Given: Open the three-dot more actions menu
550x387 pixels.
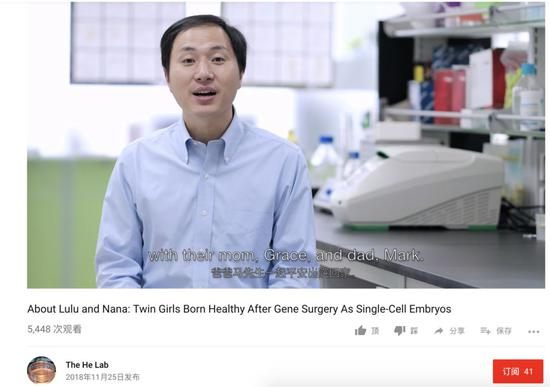Looking at the screenshot, I should coord(534,332).
